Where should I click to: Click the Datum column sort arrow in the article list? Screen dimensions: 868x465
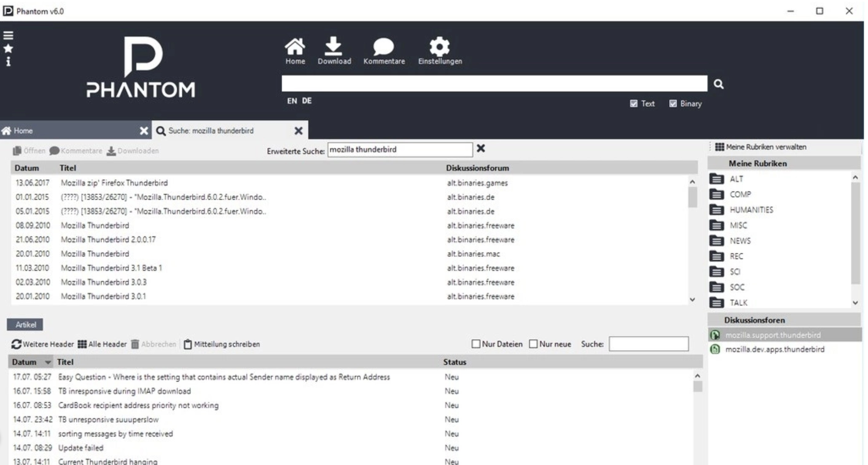tap(48, 362)
